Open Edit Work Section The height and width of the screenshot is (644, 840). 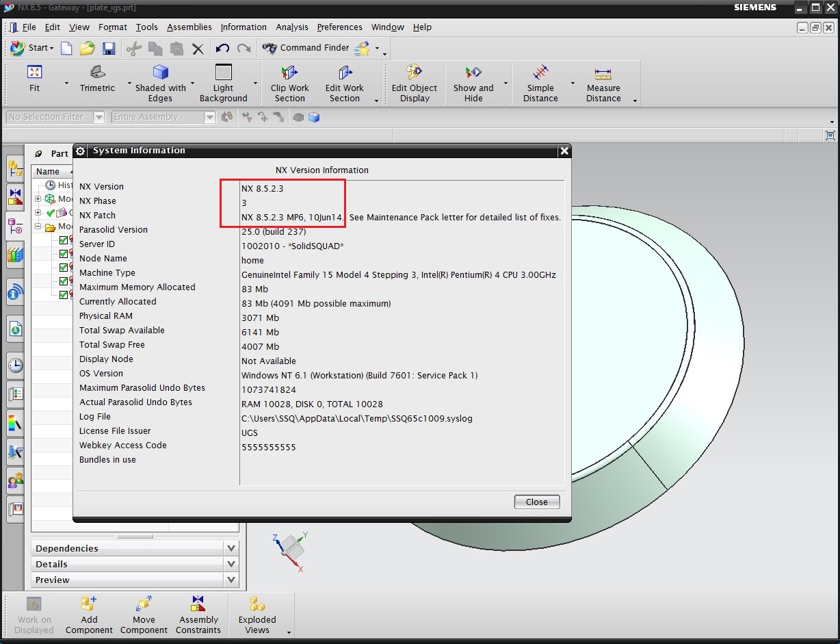click(345, 83)
